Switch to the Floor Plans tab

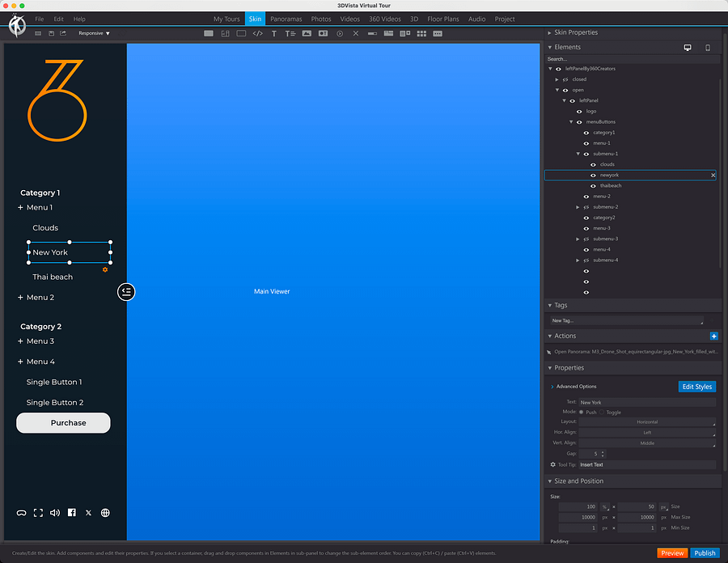[x=443, y=19]
